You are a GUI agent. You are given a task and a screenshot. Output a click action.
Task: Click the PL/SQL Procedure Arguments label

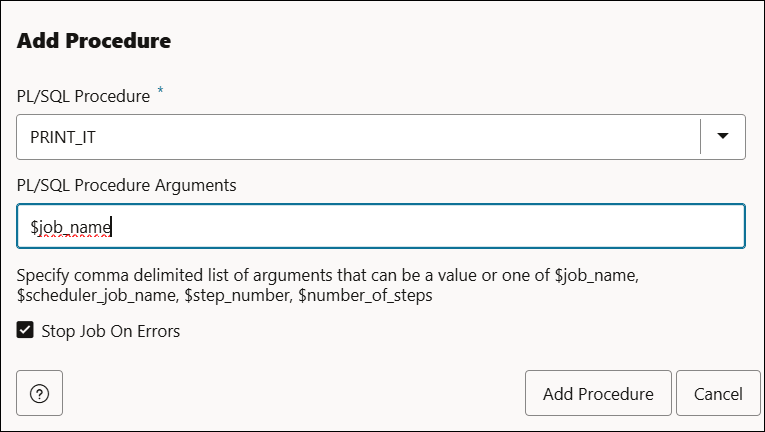126,185
